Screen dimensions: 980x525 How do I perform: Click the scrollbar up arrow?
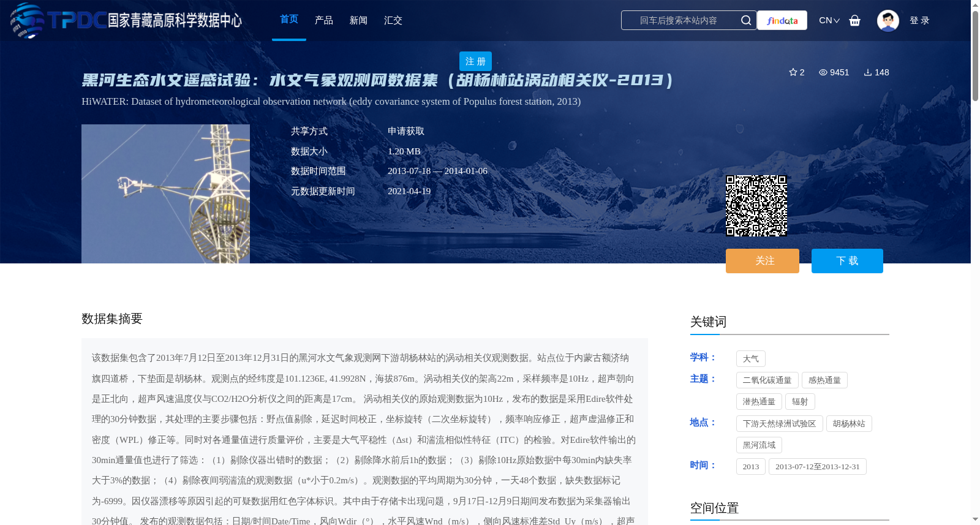tap(975, 4)
